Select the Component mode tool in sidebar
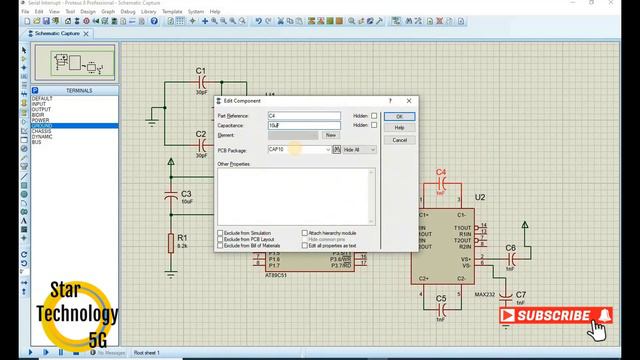 coord(24,59)
